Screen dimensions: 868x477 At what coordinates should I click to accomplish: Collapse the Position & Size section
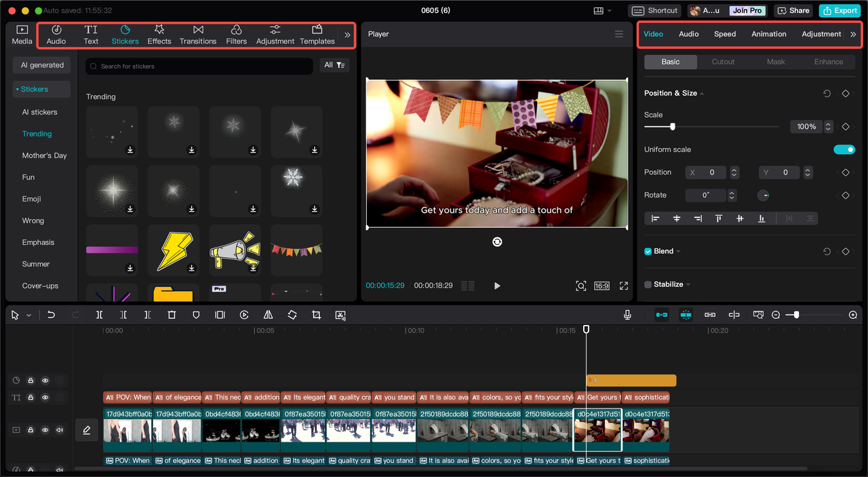click(x=702, y=94)
